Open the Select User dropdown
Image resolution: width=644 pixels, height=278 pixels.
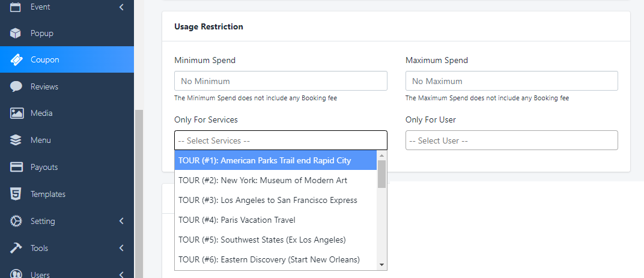[x=511, y=141]
